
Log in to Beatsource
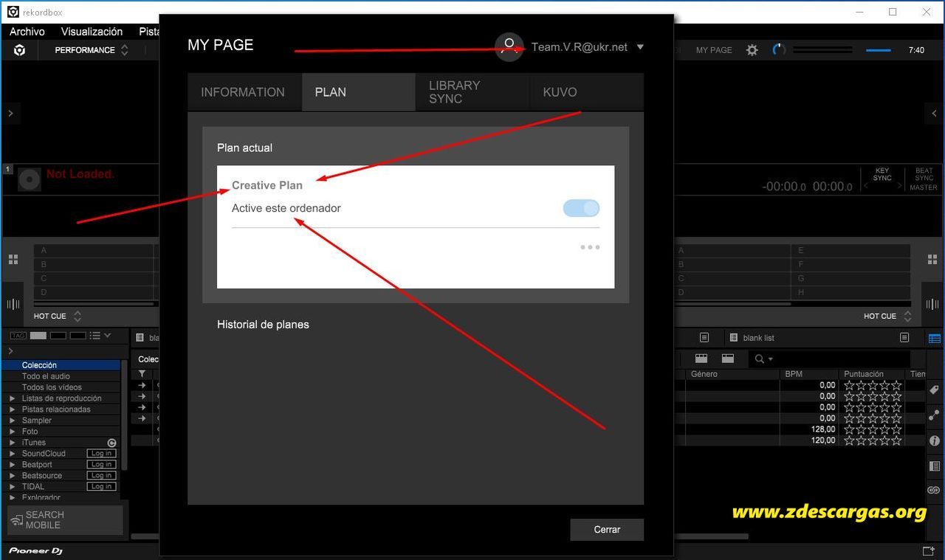pyautogui.click(x=101, y=476)
